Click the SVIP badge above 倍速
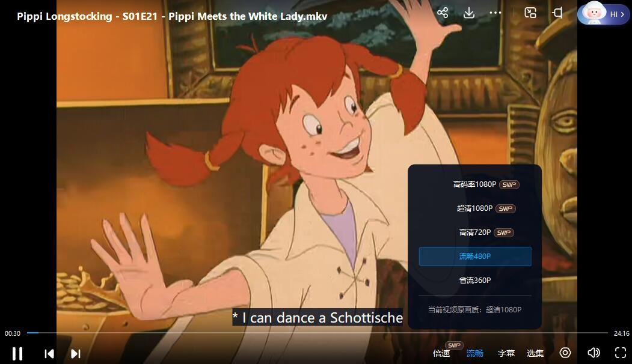 point(454,345)
